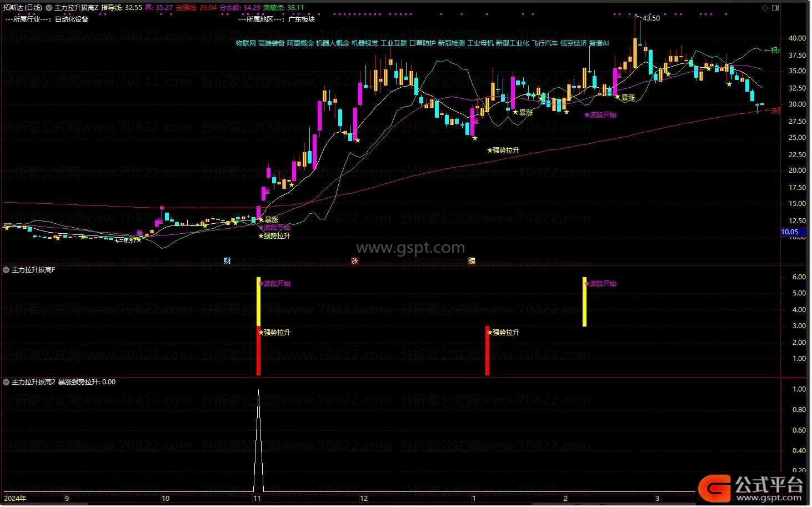
Task: Click the 广东板块 region label
Action: (301, 19)
